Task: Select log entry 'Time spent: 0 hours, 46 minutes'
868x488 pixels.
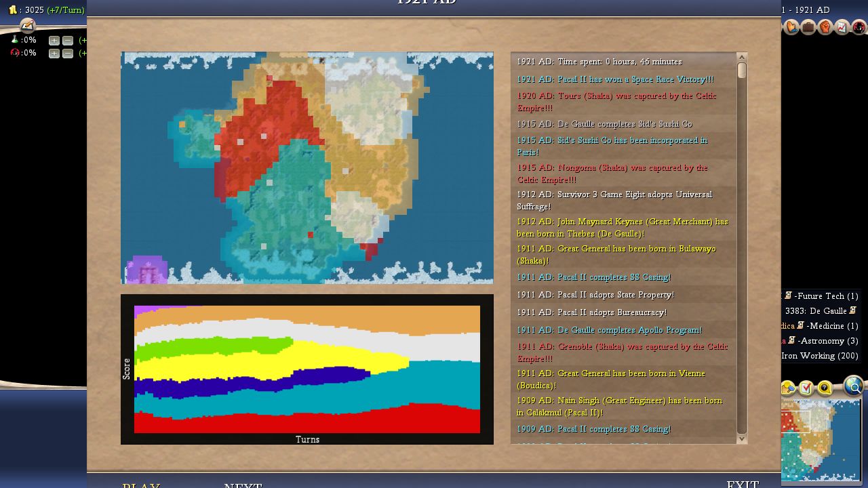Action: (623, 62)
